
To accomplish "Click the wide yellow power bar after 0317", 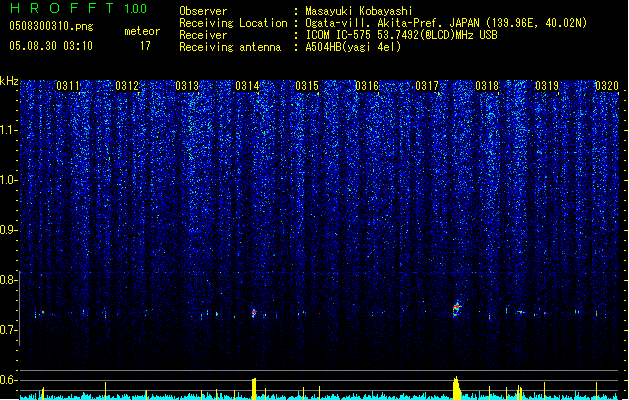I will tap(457, 388).
